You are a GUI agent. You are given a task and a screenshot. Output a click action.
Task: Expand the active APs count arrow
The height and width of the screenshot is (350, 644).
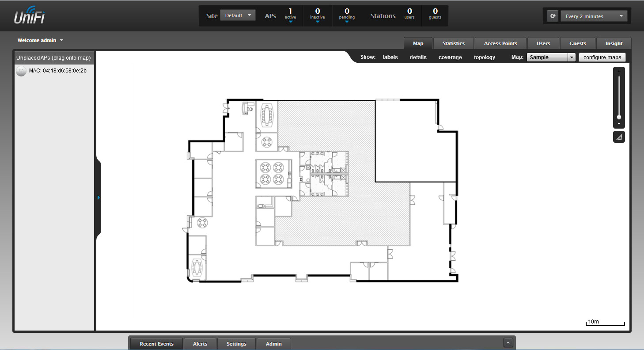click(290, 21)
